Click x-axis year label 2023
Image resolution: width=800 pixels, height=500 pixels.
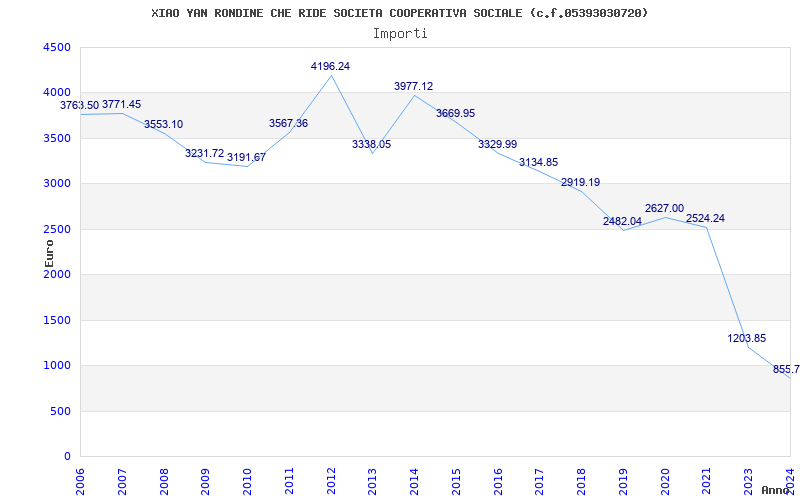coord(748,481)
